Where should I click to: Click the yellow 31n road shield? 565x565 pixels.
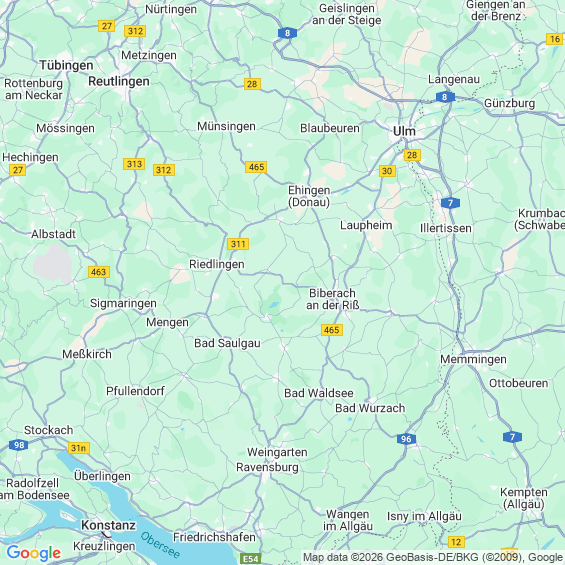coord(79,448)
